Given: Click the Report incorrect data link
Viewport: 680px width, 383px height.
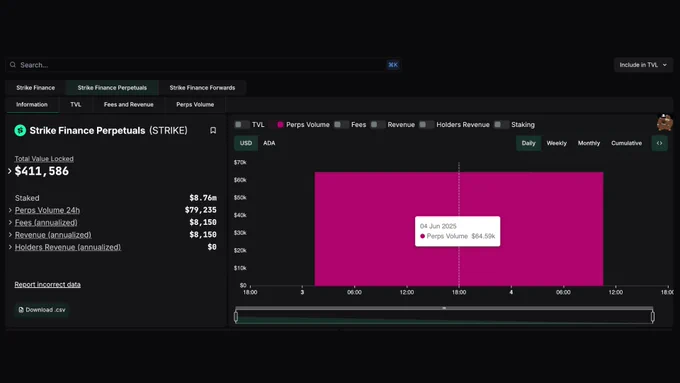Looking at the screenshot, I should (x=47, y=285).
